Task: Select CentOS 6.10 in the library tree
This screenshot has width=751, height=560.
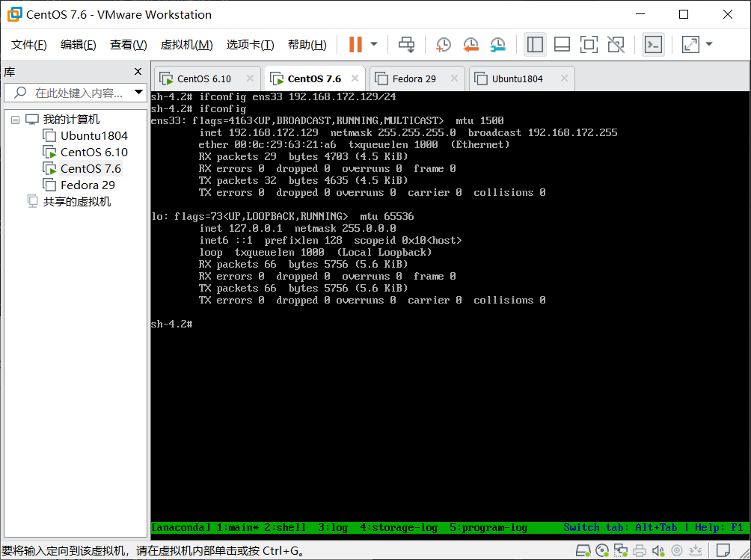Action: click(x=94, y=153)
